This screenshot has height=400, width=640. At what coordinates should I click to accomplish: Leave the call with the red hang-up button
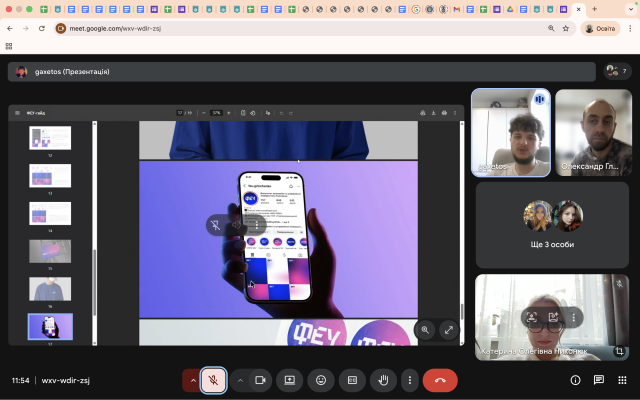coord(440,380)
